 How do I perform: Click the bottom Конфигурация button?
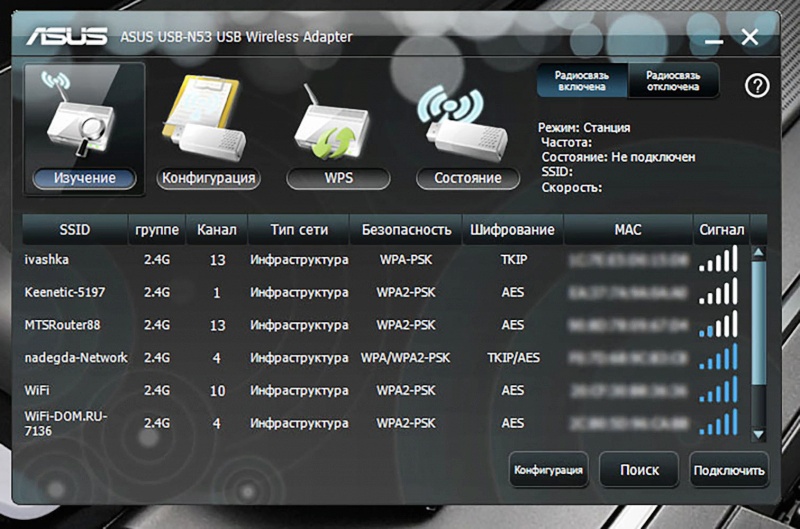(x=548, y=469)
